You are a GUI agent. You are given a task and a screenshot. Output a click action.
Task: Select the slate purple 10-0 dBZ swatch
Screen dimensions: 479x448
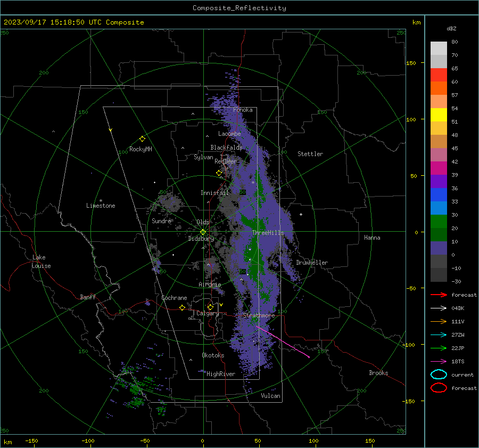tap(439, 248)
